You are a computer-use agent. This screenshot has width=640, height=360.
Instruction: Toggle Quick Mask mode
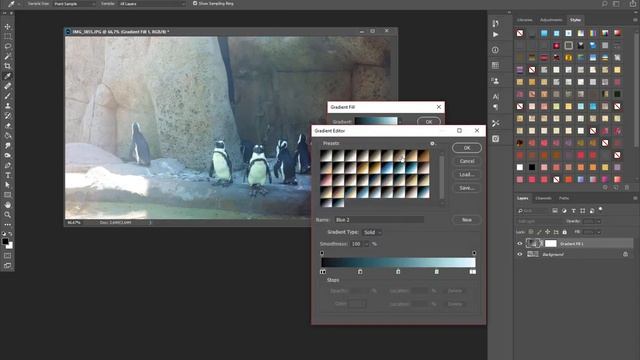coord(7,256)
